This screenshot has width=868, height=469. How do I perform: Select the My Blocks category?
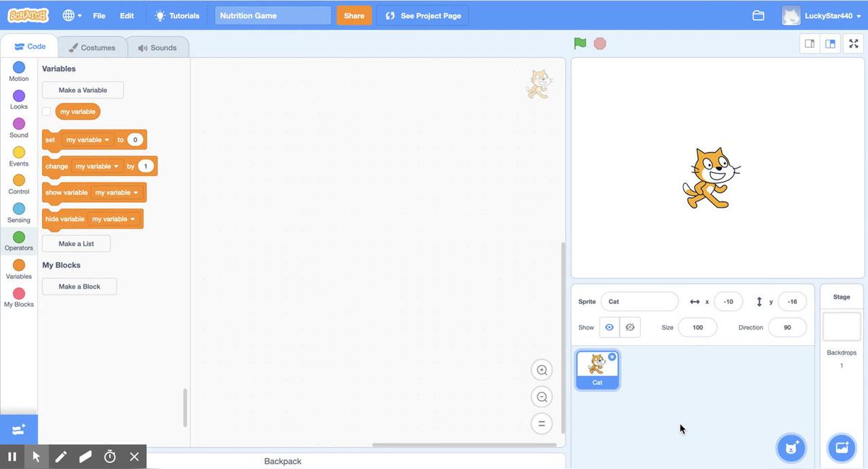click(x=19, y=297)
